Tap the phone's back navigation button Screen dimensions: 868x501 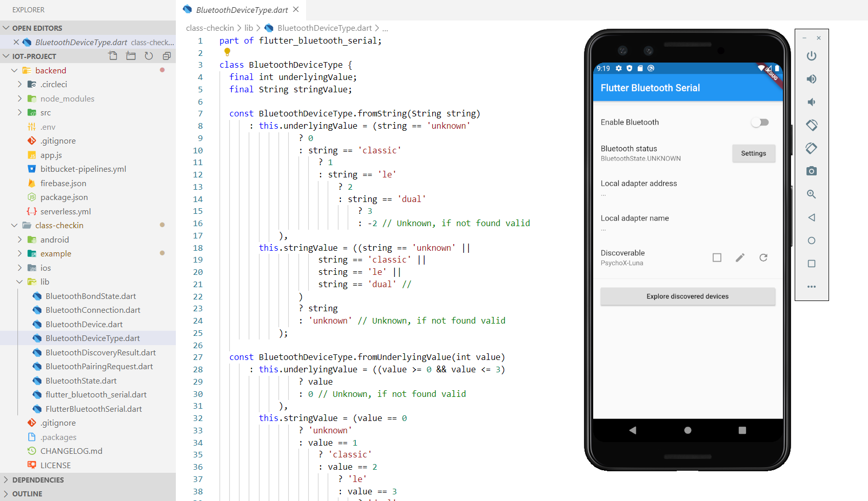tap(633, 430)
